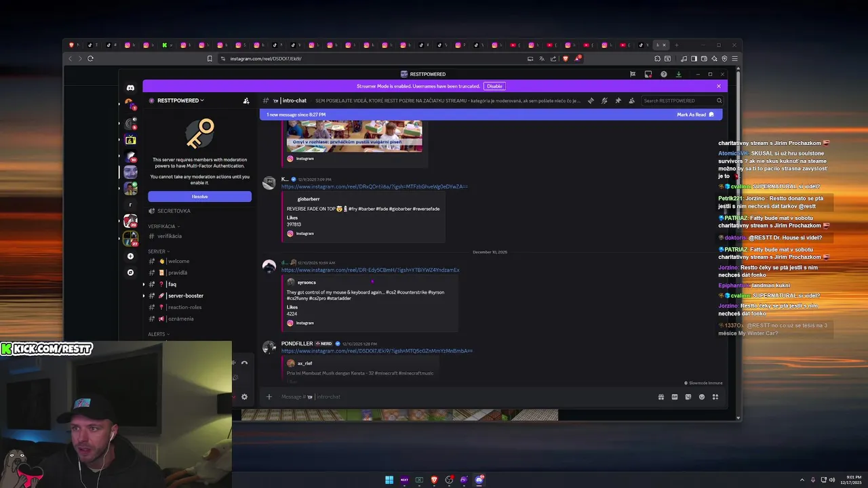This screenshot has height=488, width=868.
Task: Click the flag icon in Discord title bar
Action: tap(633, 74)
